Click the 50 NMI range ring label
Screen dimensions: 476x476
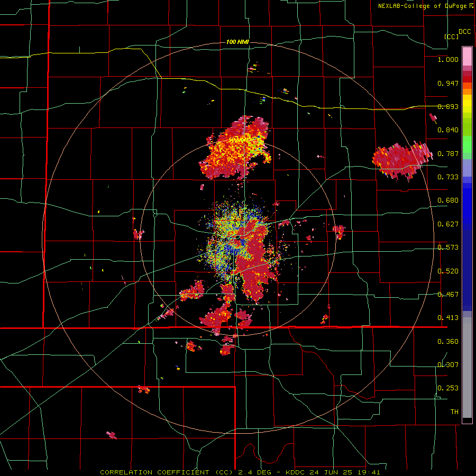pyautogui.click(x=239, y=140)
